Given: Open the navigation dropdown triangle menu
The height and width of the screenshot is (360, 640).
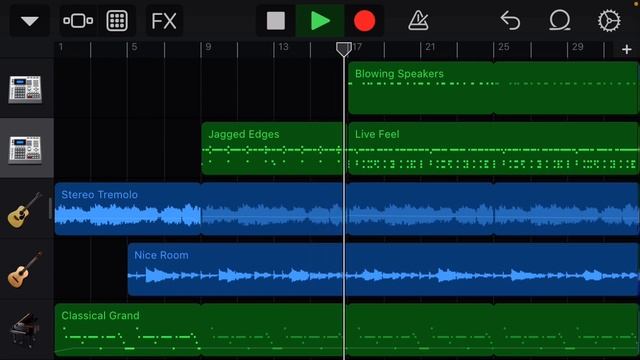Looking at the screenshot, I should (29, 21).
